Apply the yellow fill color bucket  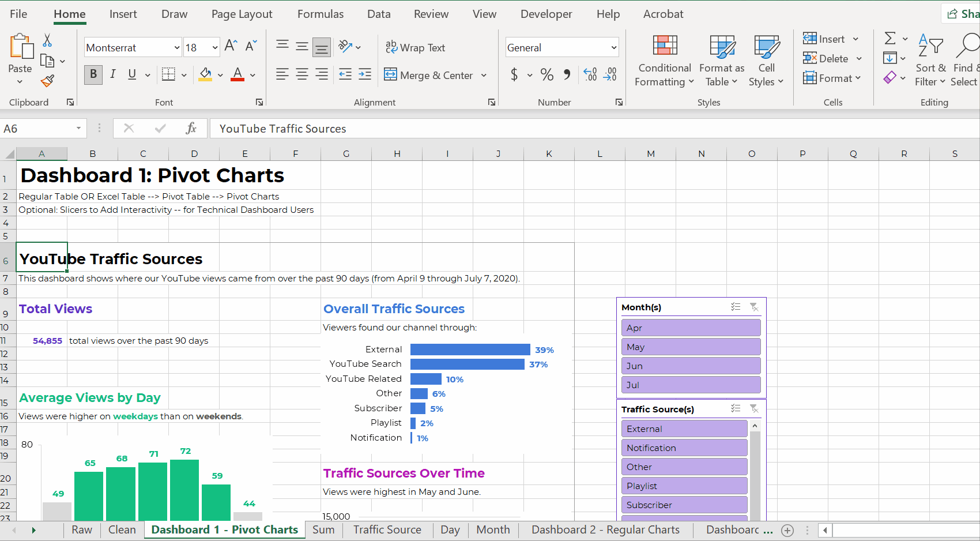pos(205,74)
